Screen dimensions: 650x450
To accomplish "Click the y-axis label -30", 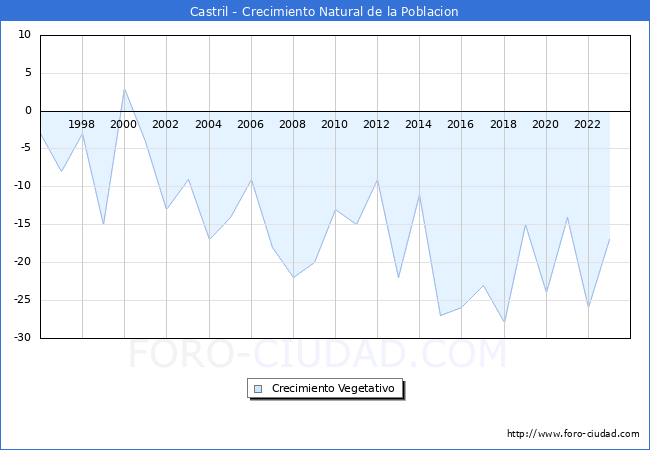I will (22, 338).
